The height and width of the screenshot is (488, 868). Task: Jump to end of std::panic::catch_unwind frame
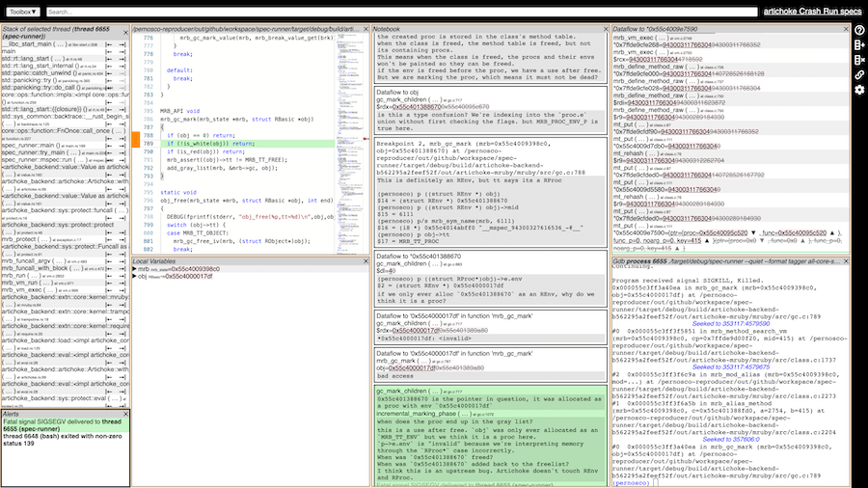click(x=122, y=73)
